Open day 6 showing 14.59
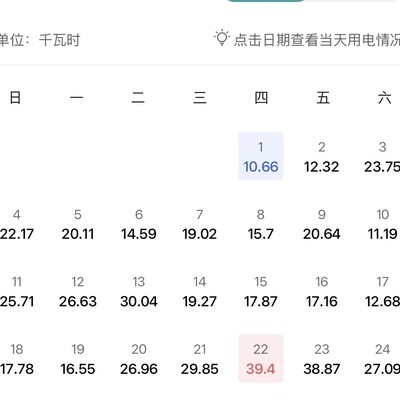This screenshot has height=400, width=400. [x=139, y=225]
